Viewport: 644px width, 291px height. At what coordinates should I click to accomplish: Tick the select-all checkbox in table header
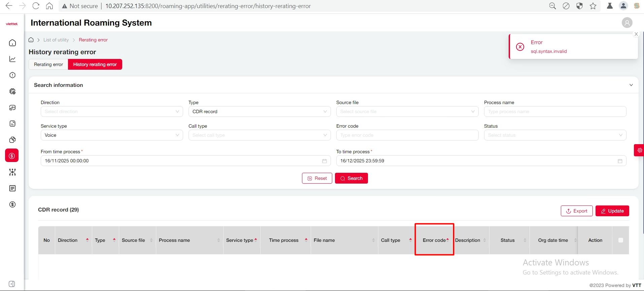[x=620, y=240]
